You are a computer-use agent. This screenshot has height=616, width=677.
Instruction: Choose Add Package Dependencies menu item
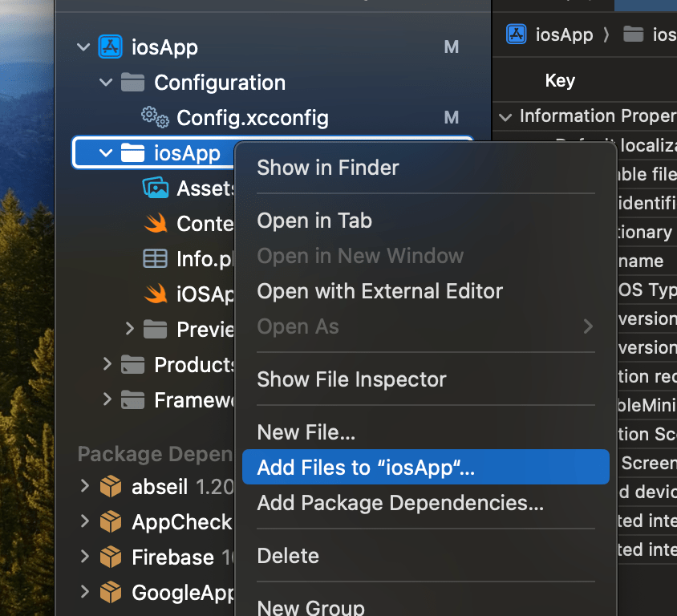399,503
